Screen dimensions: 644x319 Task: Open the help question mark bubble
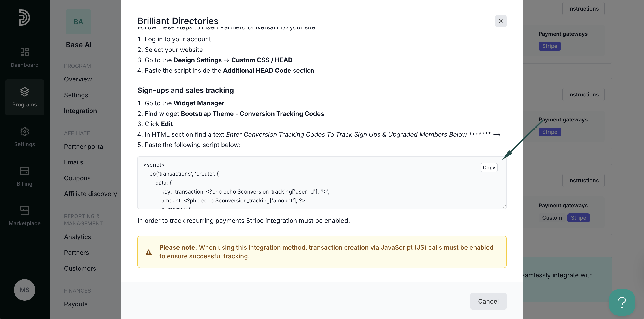[622, 302]
